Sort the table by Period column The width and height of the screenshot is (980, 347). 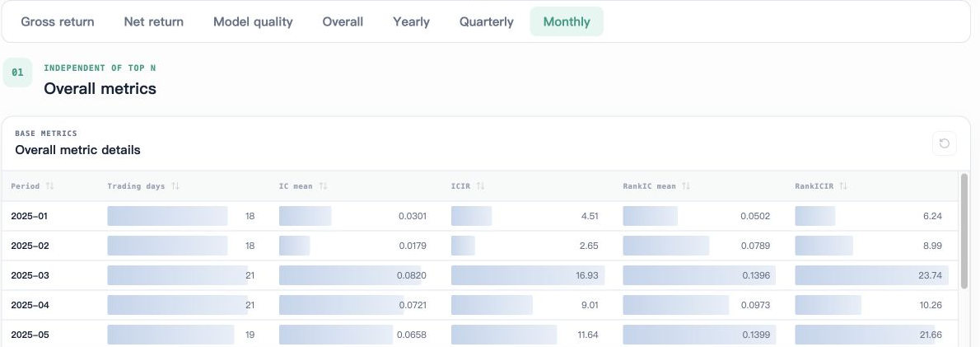pos(50,186)
